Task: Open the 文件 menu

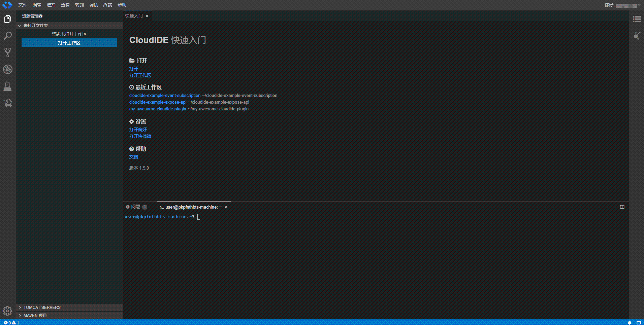Action: (x=23, y=5)
